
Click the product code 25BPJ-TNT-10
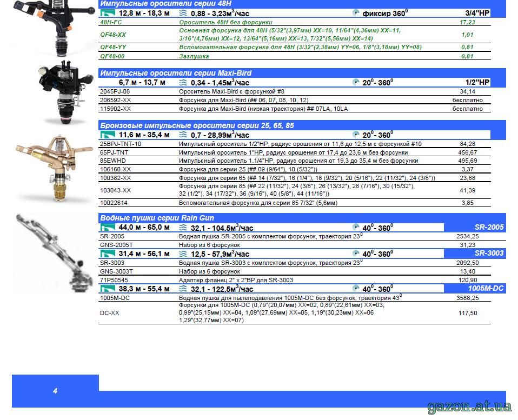[x=121, y=144]
